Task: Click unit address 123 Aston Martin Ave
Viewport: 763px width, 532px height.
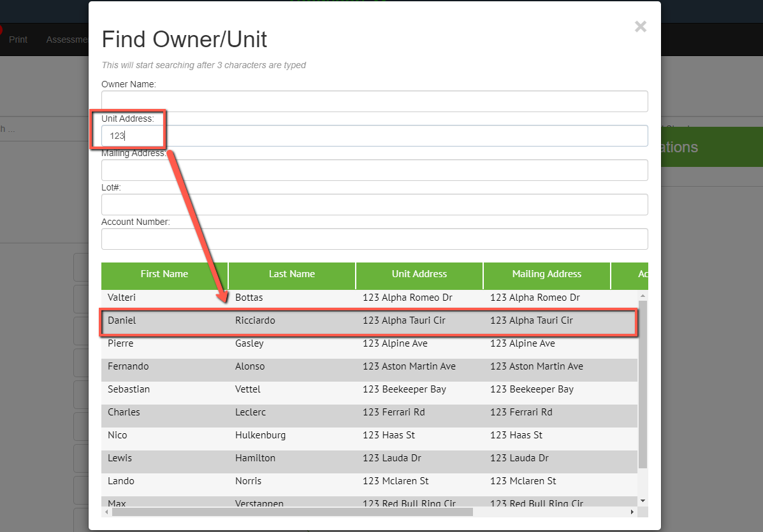Action: (409, 366)
